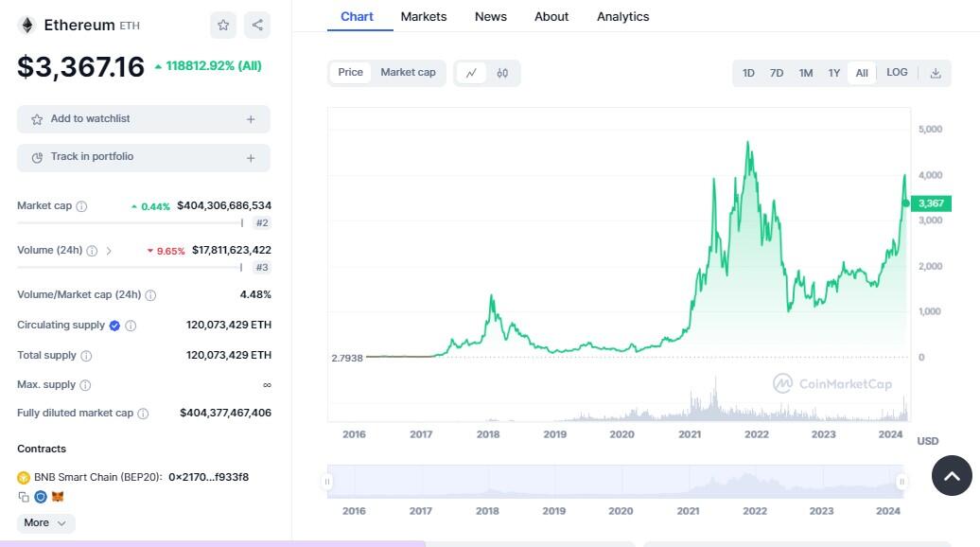Open the About tab
This screenshot has height=547, width=980.
coord(551,17)
